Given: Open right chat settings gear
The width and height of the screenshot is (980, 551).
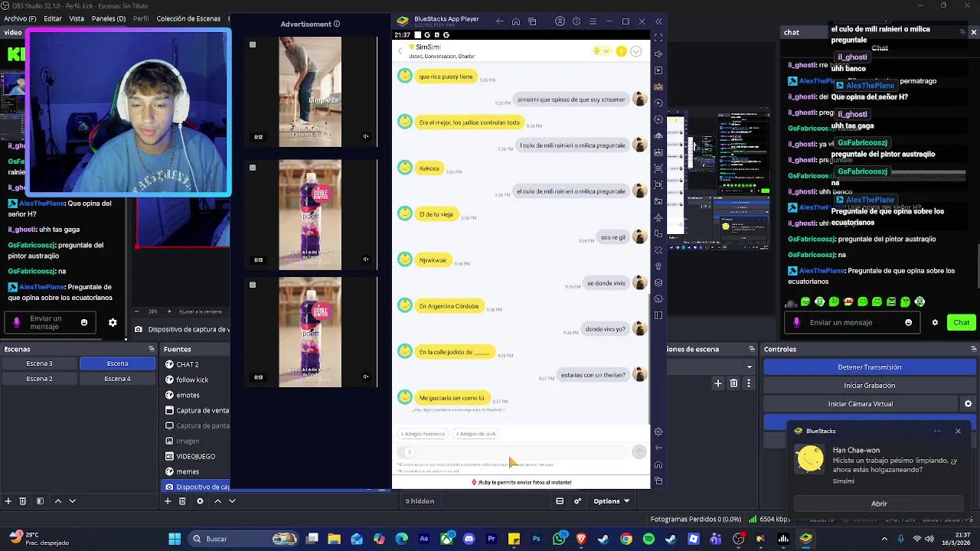Looking at the screenshot, I should coord(935,323).
